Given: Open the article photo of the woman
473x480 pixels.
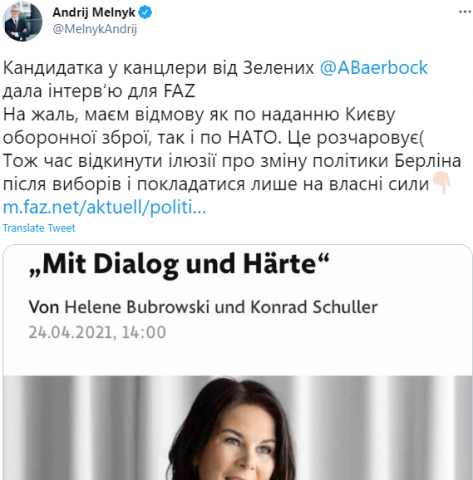Looking at the screenshot, I should click(237, 428).
